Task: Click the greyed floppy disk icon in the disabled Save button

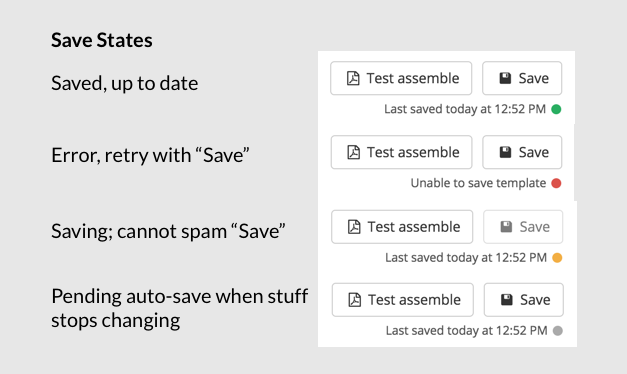Action: 506,227
